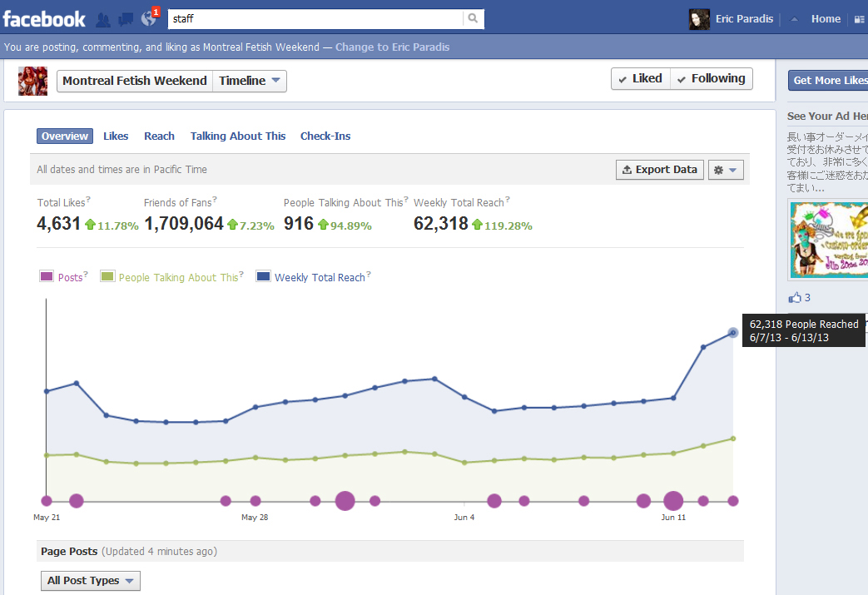868x595 pixels.
Task: Toggle the Following button
Action: (712, 78)
